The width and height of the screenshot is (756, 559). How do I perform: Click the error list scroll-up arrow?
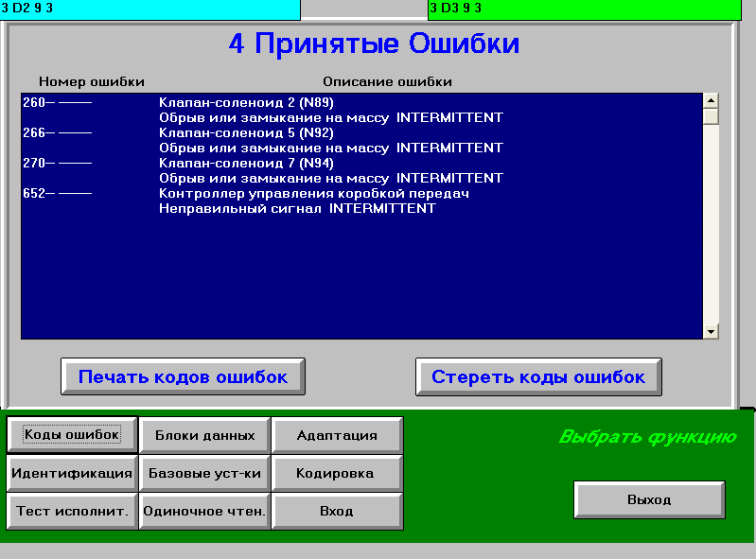[711, 100]
